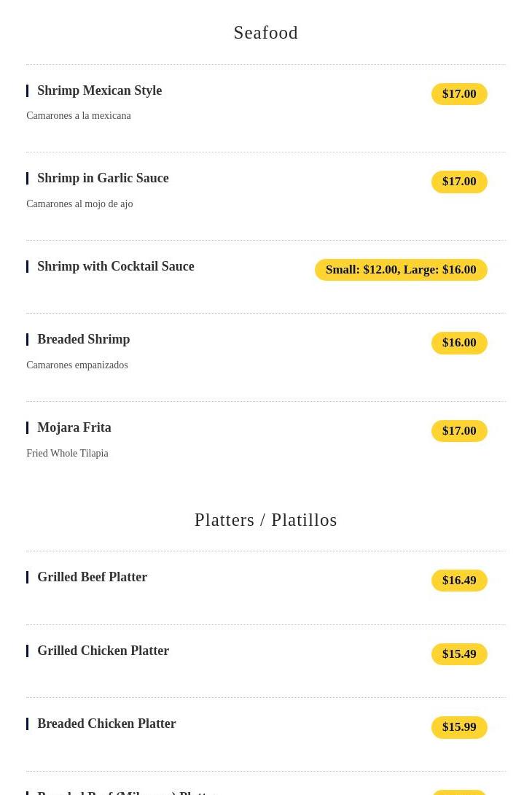
Task: Click the $16.00 Breaded Shrimp price badge
Action: [x=459, y=343]
